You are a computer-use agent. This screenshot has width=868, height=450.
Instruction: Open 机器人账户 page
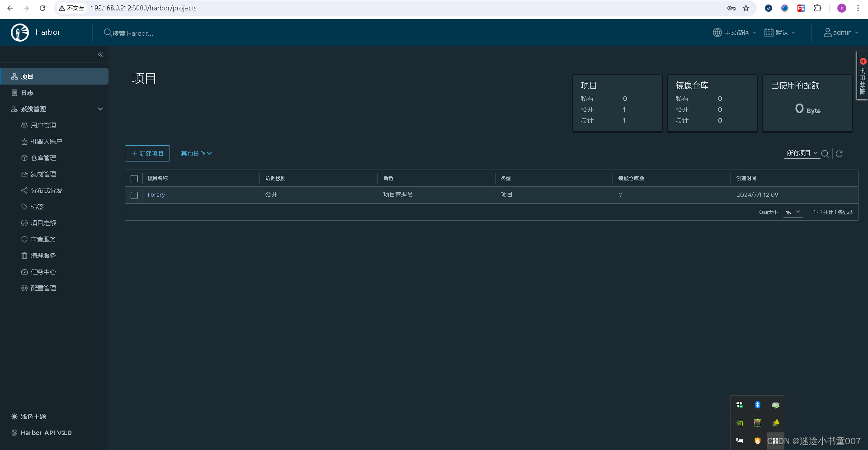46,142
